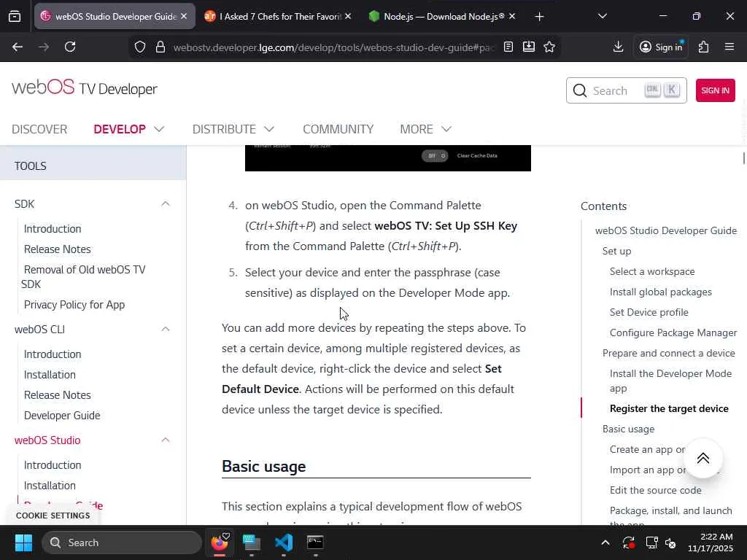Show hidden system tray icons chevron
This screenshot has height=560, width=747.
pos(605,542)
